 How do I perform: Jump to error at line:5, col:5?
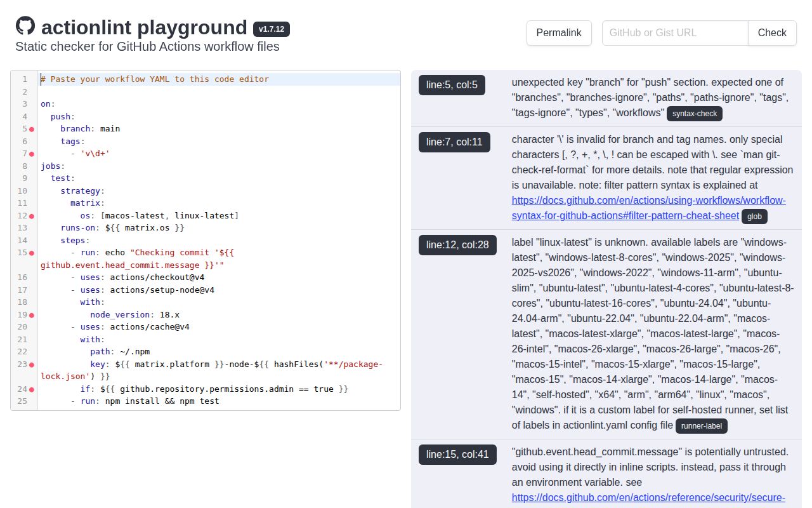tap(452, 84)
